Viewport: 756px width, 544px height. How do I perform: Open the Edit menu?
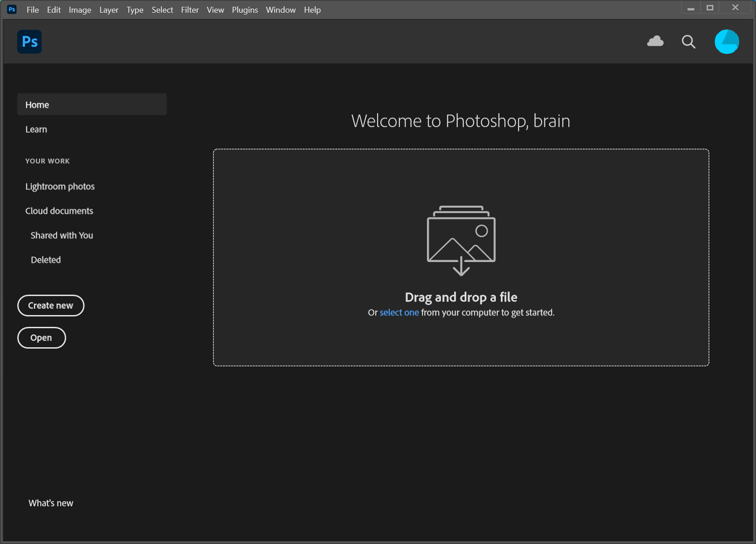click(x=54, y=10)
